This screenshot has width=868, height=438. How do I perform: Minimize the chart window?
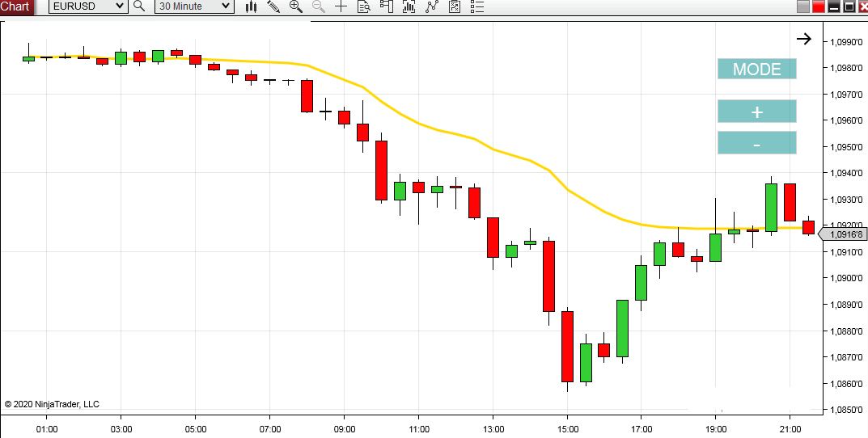point(834,6)
